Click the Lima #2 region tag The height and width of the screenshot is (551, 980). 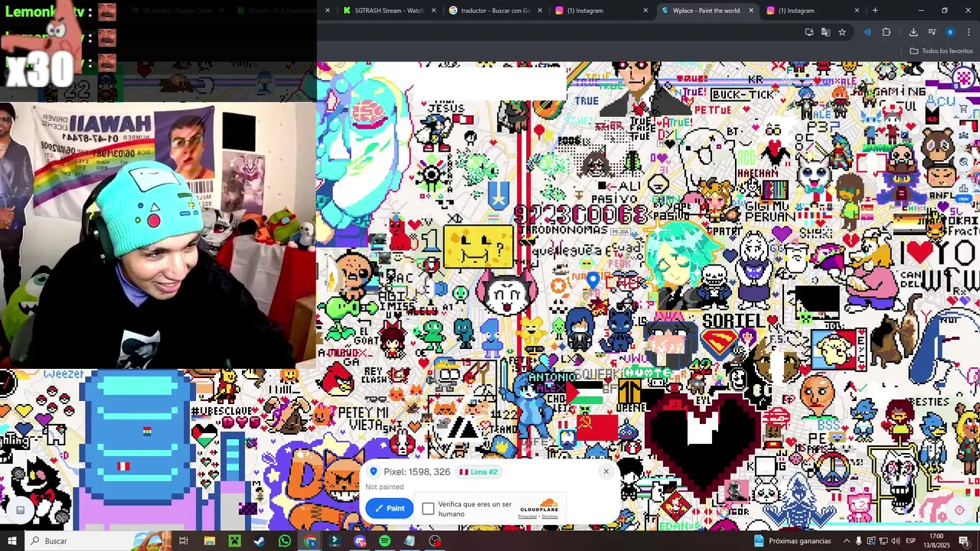click(479, 472)
